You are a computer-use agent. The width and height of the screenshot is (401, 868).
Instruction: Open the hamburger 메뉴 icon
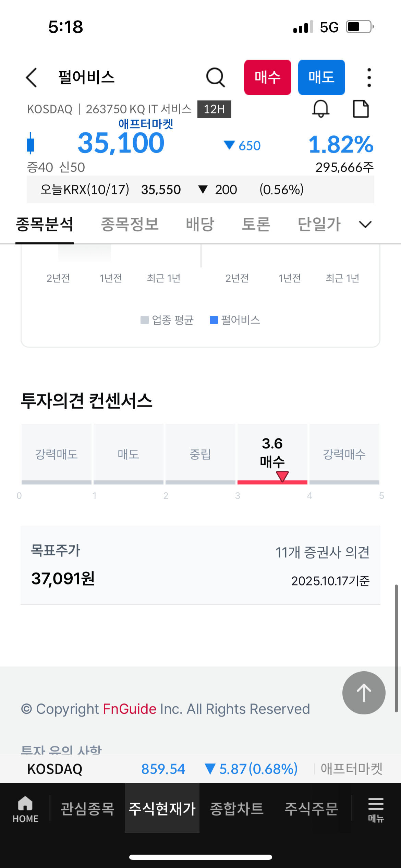pyautogui.click(x=376, y=809)
